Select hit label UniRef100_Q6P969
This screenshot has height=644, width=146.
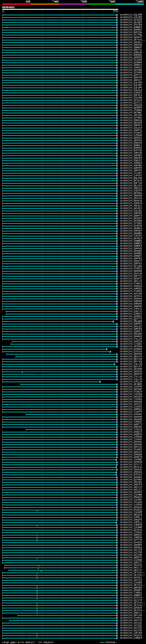coord(131,588)
